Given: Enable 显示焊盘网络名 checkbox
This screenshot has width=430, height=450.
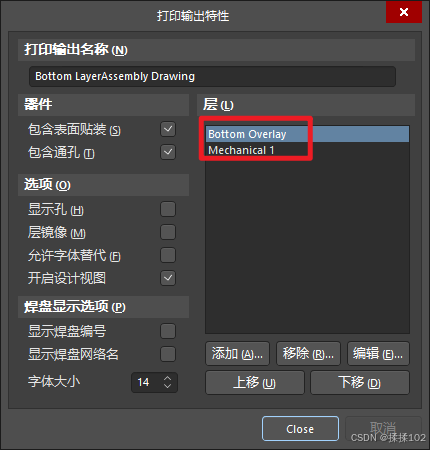Looking at the screenshot, I should click(168, 354).
